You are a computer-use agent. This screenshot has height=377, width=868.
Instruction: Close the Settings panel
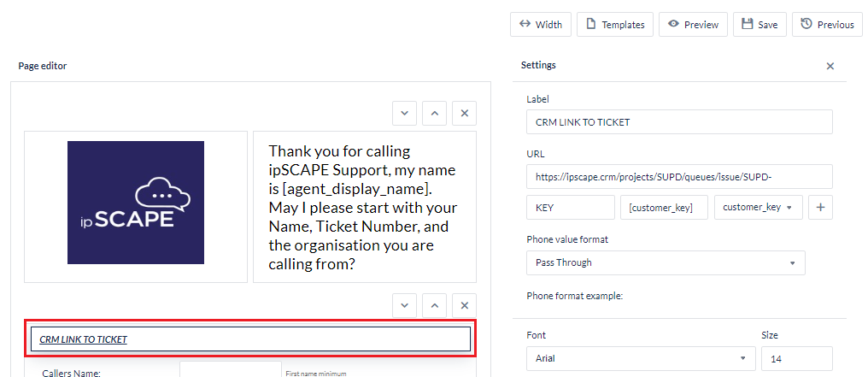(830, 66)
